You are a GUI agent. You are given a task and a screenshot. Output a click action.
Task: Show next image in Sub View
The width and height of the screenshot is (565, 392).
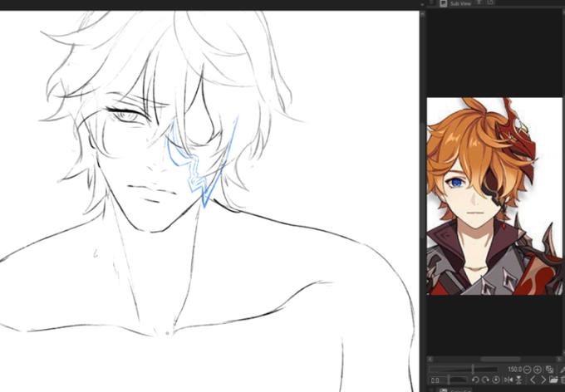tap(543, 380)
